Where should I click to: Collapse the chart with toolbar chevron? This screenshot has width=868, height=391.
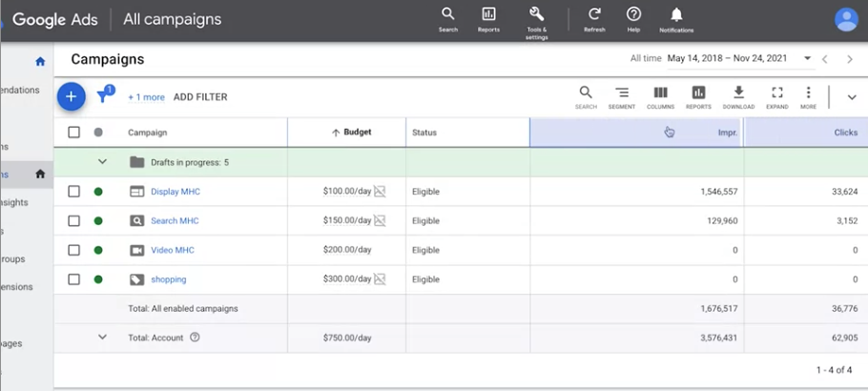[x=852, y=97]
